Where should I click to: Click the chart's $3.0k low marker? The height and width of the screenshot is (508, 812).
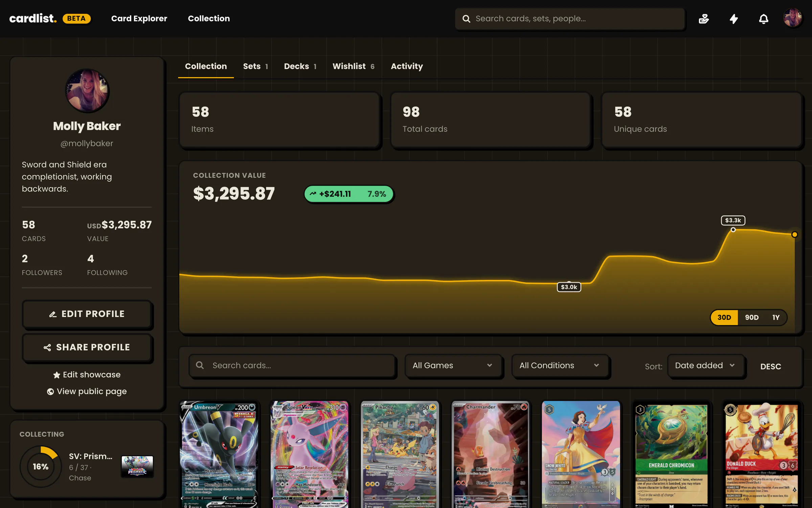pyautogui.click(x=569, y=287)
